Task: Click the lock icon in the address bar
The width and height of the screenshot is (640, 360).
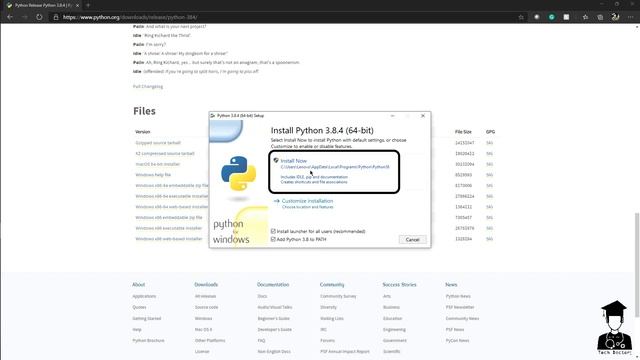Action: (56, 17)
